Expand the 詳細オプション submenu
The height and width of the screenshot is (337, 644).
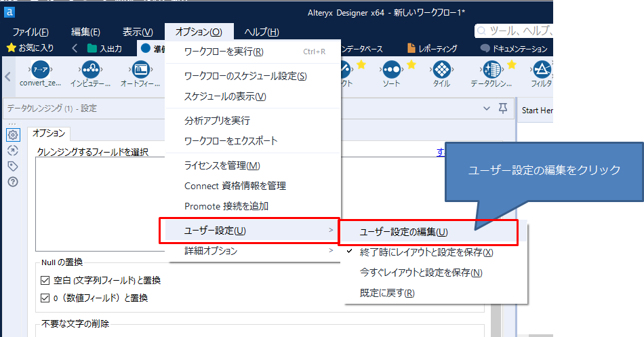[253, 251]
